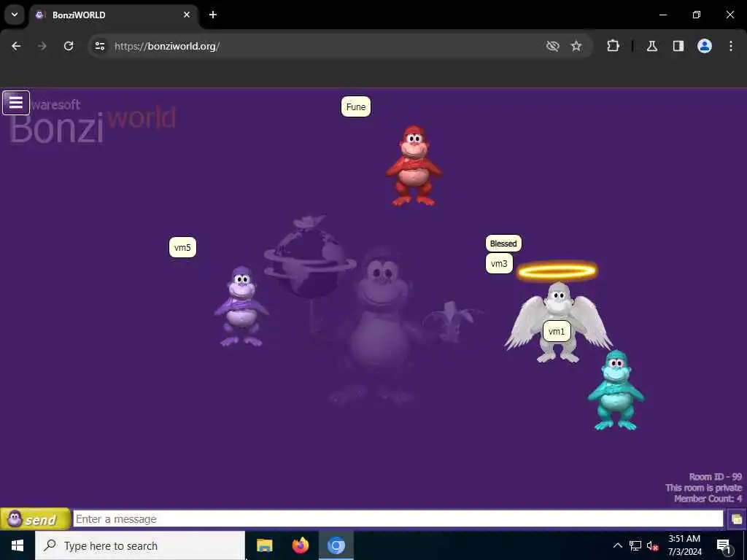Click the taskbar search box
This screenshot has width=747, height=560.
click(140, 545)
